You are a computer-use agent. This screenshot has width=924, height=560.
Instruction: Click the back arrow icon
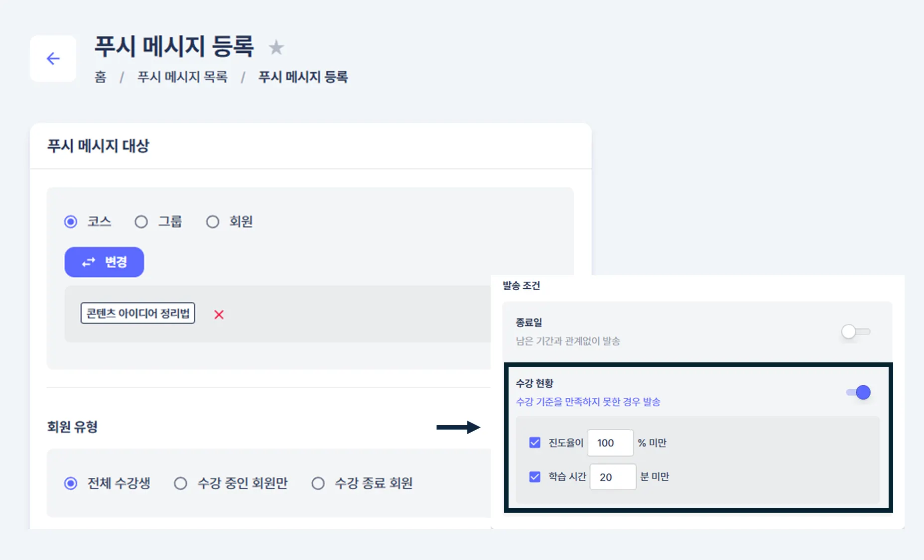[x=53, y=59]
